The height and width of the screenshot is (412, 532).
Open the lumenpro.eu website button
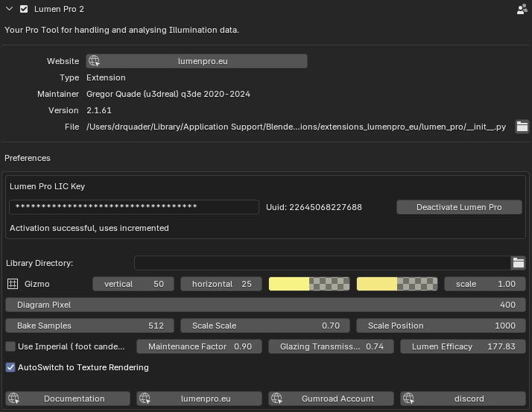coord(197,61)
